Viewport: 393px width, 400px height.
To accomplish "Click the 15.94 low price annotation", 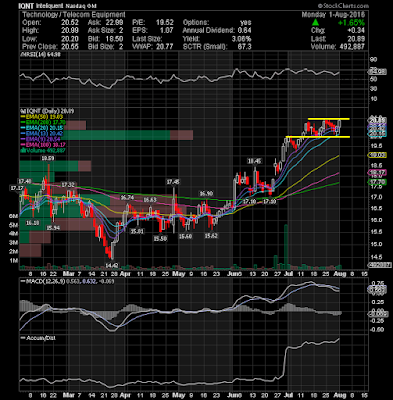I will pyautogui.click(x=53, y=228).
